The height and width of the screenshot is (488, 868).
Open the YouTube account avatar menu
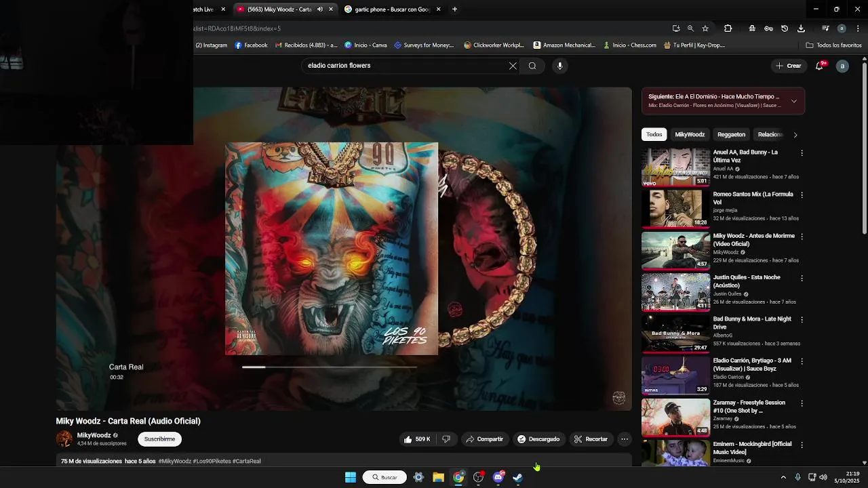click(842, 66)
